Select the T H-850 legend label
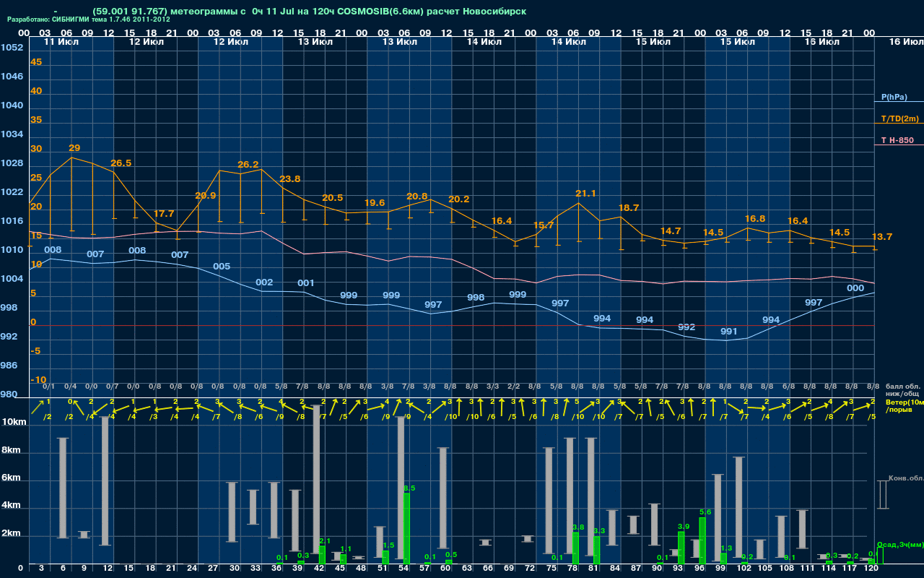924x578 pixels. 897,140
